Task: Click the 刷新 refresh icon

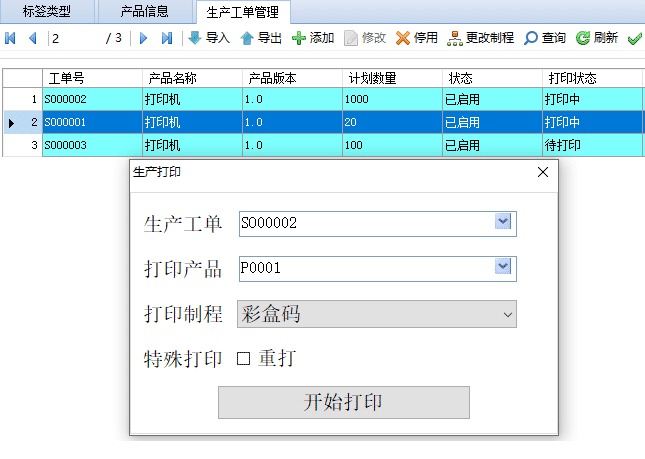Action: [x=582, y=38]
